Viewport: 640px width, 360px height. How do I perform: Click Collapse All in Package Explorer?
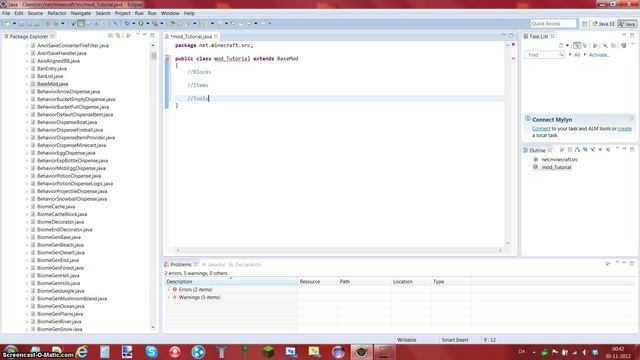click(110, 36)
